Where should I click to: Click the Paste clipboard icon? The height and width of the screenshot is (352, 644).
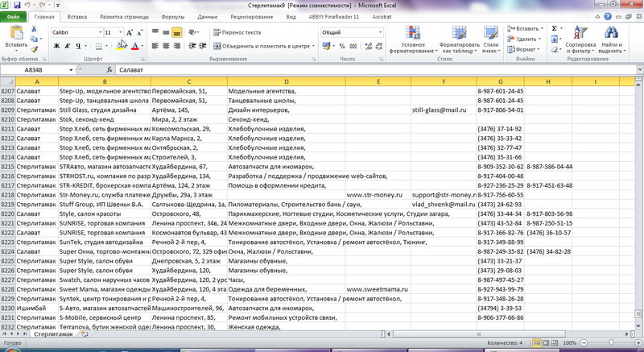pos(16,33)
